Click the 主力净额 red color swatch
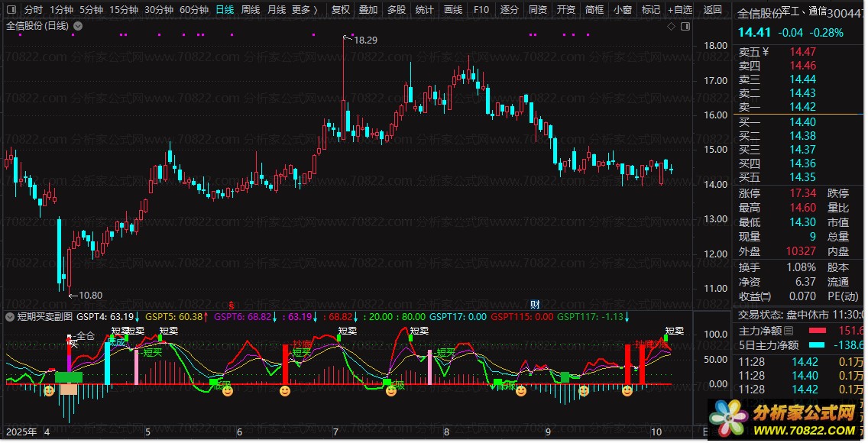The height and width of the screenshot is (443, 868). 817,331
